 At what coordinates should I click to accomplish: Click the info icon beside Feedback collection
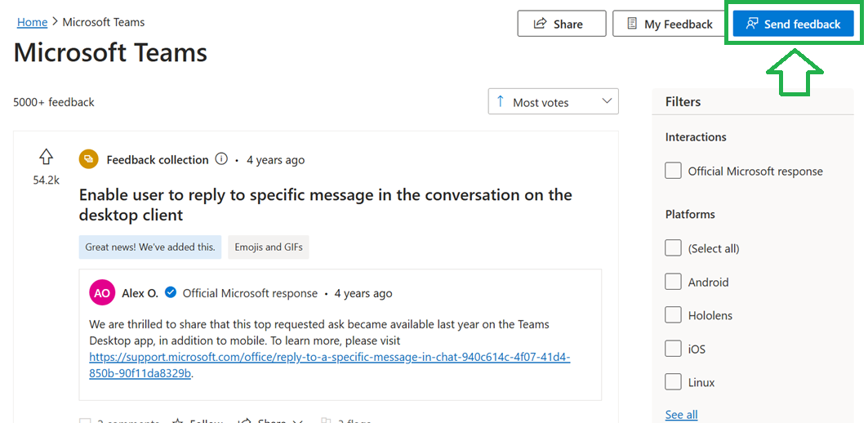[220, 159]
